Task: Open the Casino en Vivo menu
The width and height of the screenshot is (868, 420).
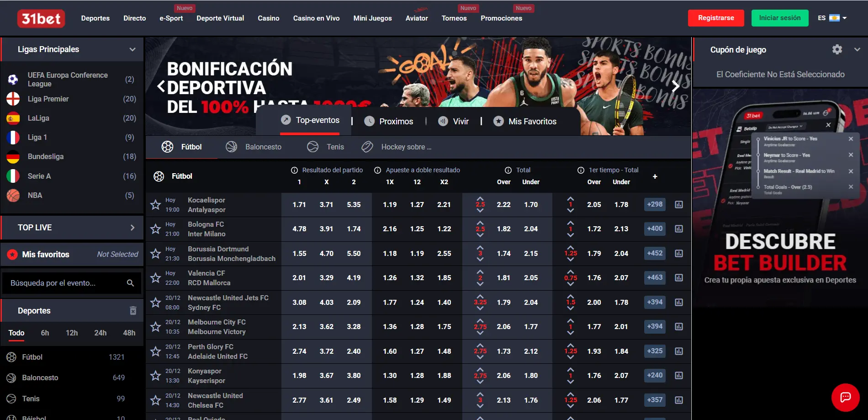Action: [x=316, y=18]
